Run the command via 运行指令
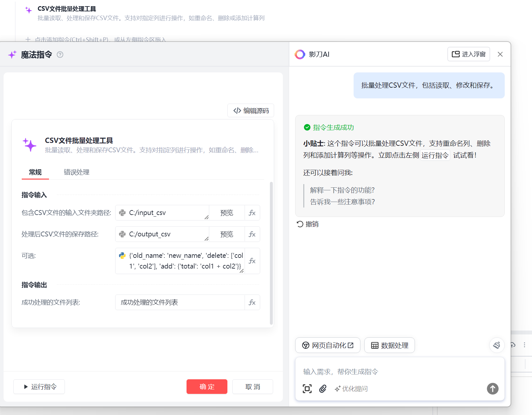 39,386
